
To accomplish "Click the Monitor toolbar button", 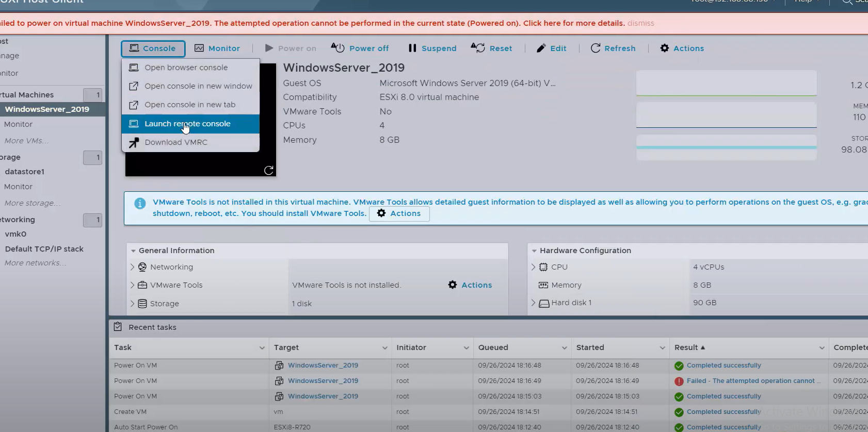I will tap(217, 48).
